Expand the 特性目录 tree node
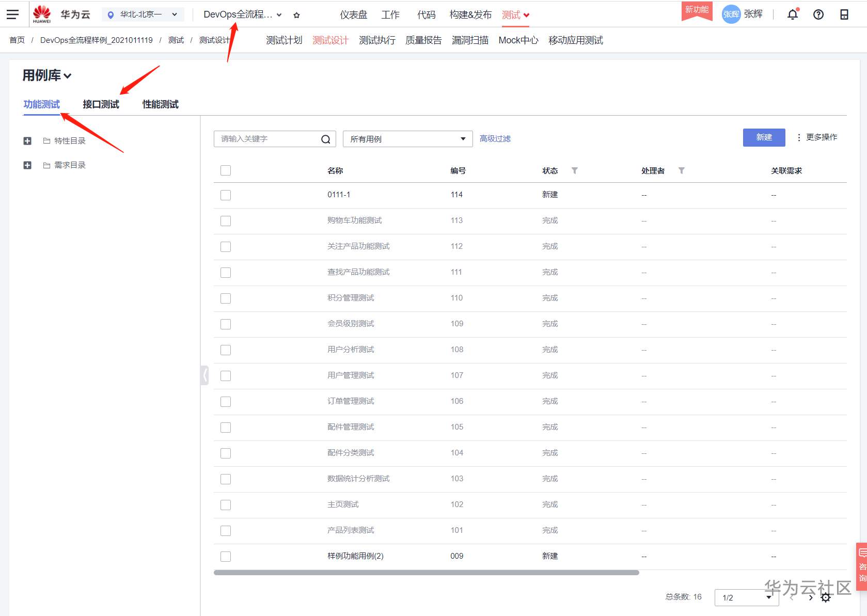 (x=27, y=141)
